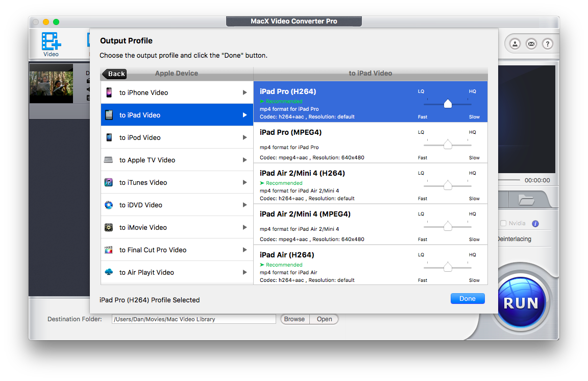Image resolution: width=588 pixels, height=381 pixels.
Task: Select the iPad Pro (MPEG4) profile
Action: tap(371, 142)
